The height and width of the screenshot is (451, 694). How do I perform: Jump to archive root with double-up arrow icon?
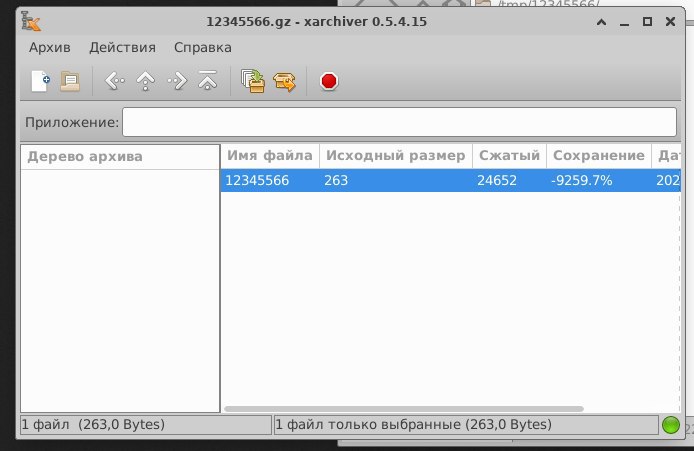coord(208,81)
